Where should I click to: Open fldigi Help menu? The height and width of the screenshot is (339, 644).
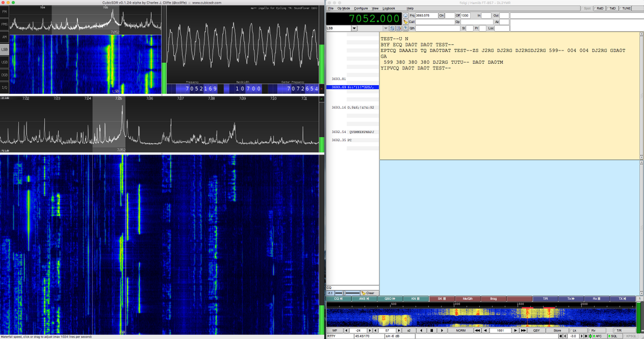click(x=410, y=9)
